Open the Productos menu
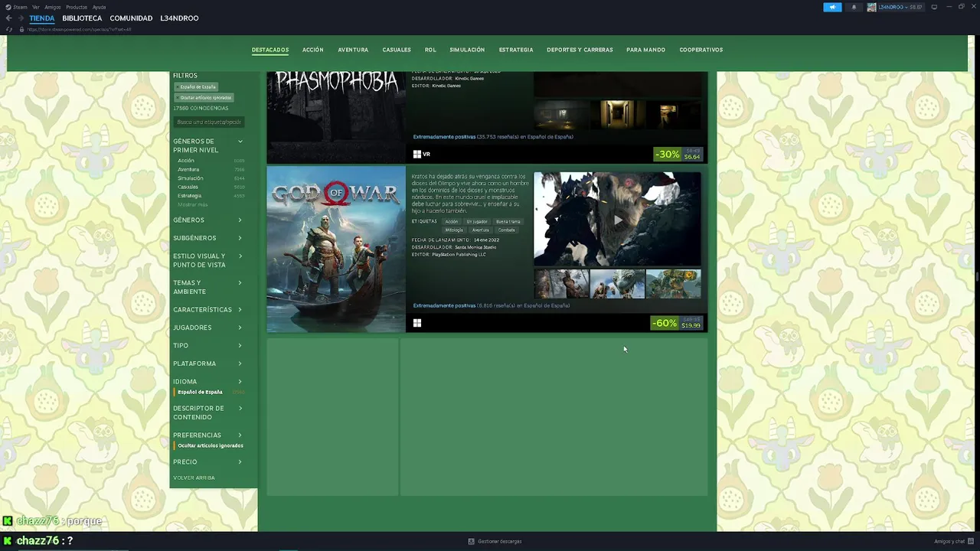Viewport: 980px width, 551px height. click(x=77, y=7)
